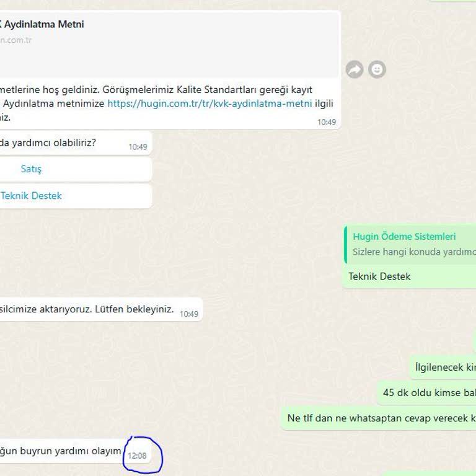
Task: Click the 12:08 timestamp
Action: pos(137,456)
